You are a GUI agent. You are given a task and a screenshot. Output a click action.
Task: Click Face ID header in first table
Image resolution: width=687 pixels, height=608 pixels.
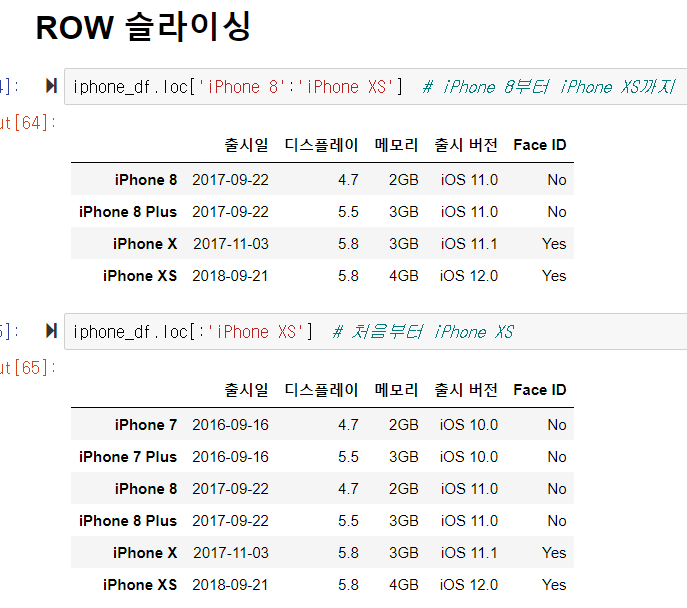coord(540,145)
